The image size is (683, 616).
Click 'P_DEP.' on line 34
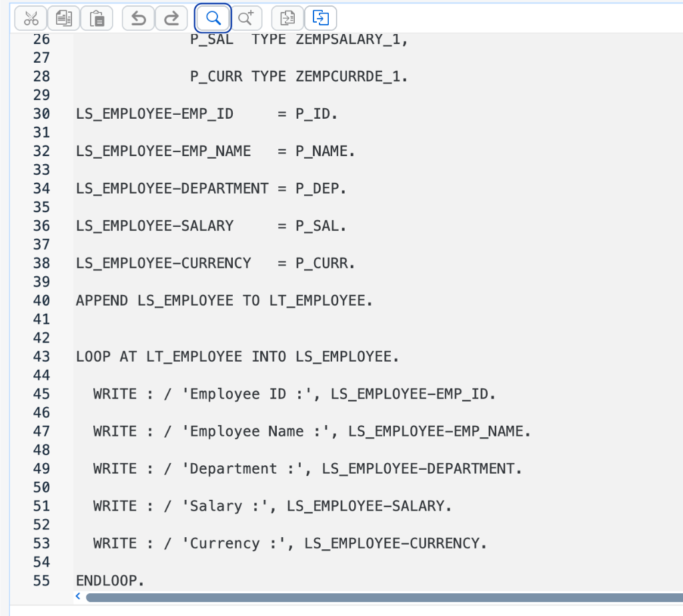[321, 189]
